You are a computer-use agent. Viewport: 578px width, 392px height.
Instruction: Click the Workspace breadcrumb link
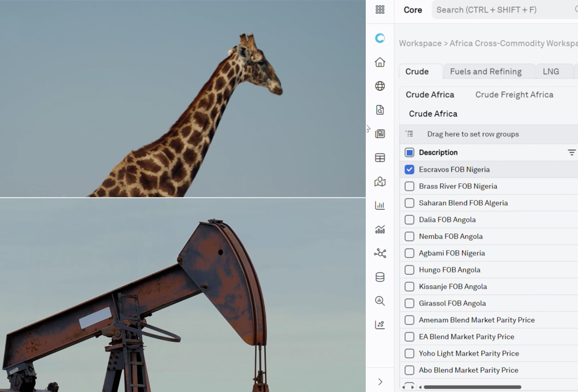(420, 44)
